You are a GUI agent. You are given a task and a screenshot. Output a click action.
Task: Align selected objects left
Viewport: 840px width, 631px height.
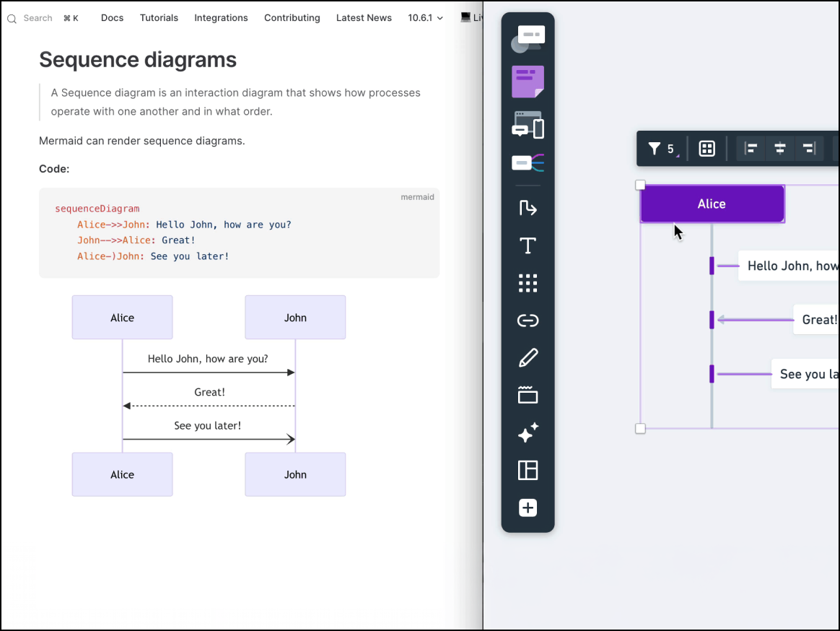[751, 149]
